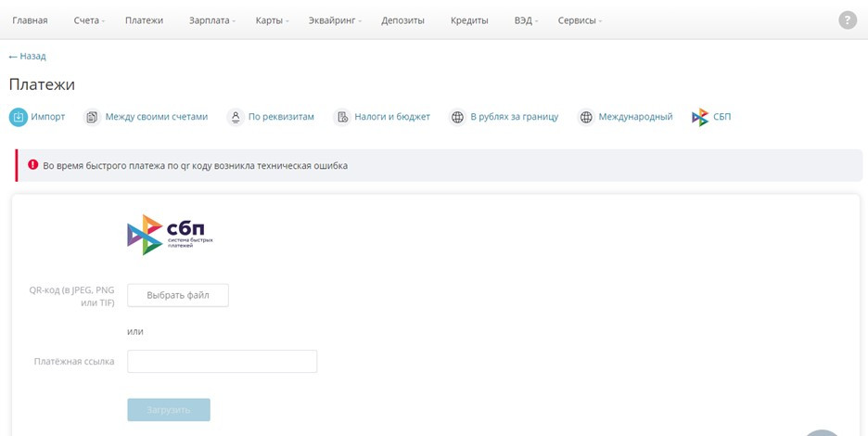Screen dimensions: 868x436
Task: Click the globe icon beside В рублях за границу
Action: click(457, 117)
